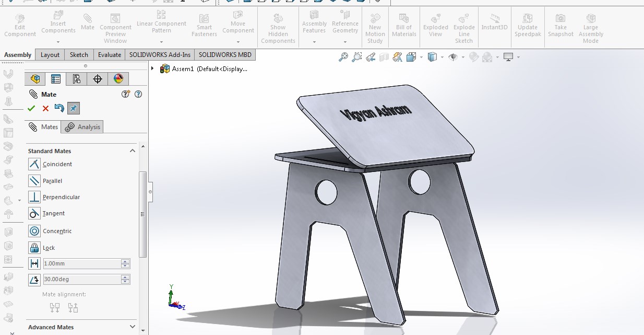The height and width of the screenshot is (335, 644).
Task: Open the Insert Components tool
Action: pos(58,24)
